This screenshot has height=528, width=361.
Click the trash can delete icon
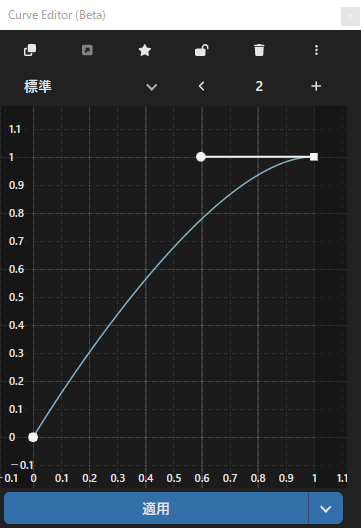pyautogui.click(x=259, y=50)
